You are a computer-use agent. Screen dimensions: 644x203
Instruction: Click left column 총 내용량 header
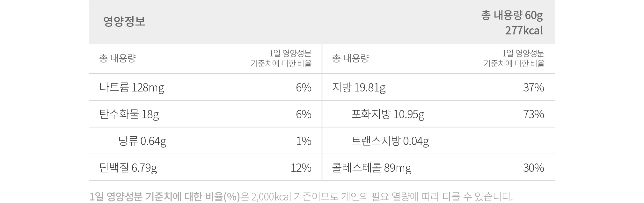[117, 58]
